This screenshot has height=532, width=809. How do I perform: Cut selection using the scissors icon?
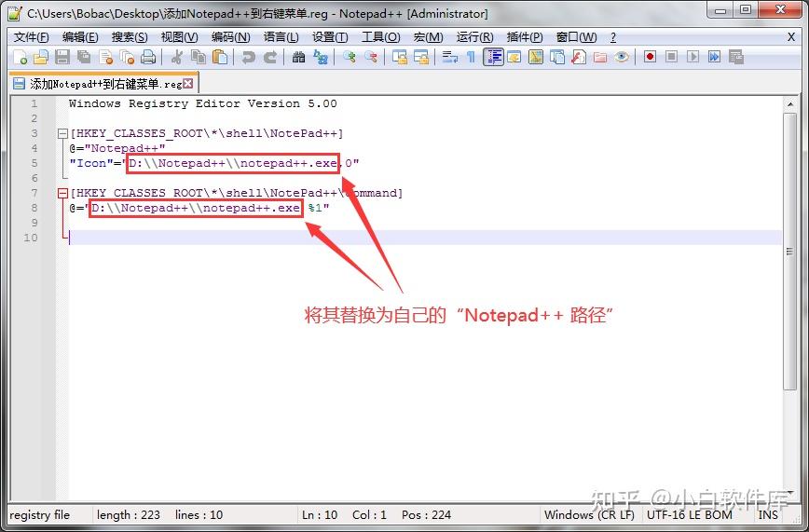click(x=176, y=57)
